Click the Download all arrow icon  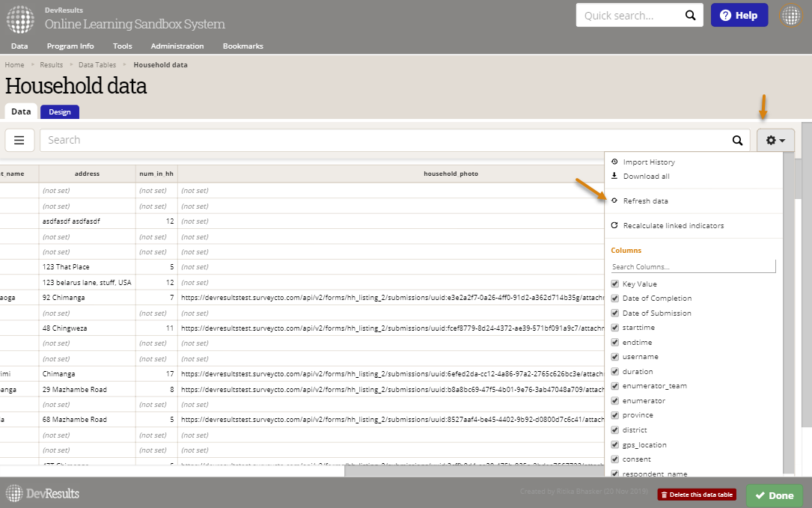[614, 176]
